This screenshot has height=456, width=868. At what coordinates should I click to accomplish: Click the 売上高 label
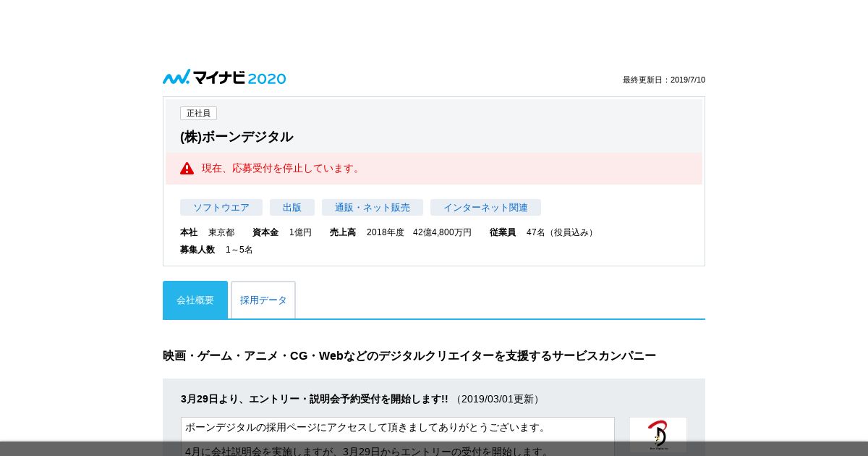tap(343, 232)
